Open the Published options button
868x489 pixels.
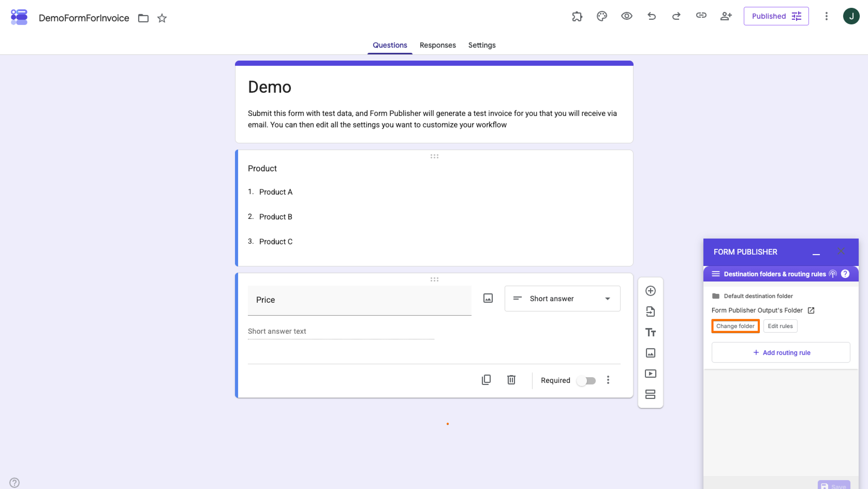coord(776,16)
